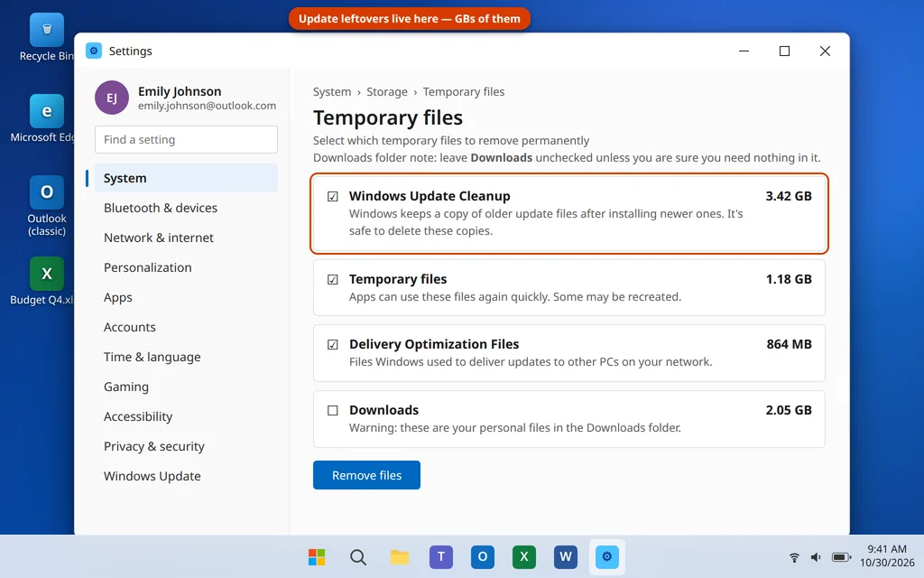Click the 2.05 GB size value

(789, 411)
